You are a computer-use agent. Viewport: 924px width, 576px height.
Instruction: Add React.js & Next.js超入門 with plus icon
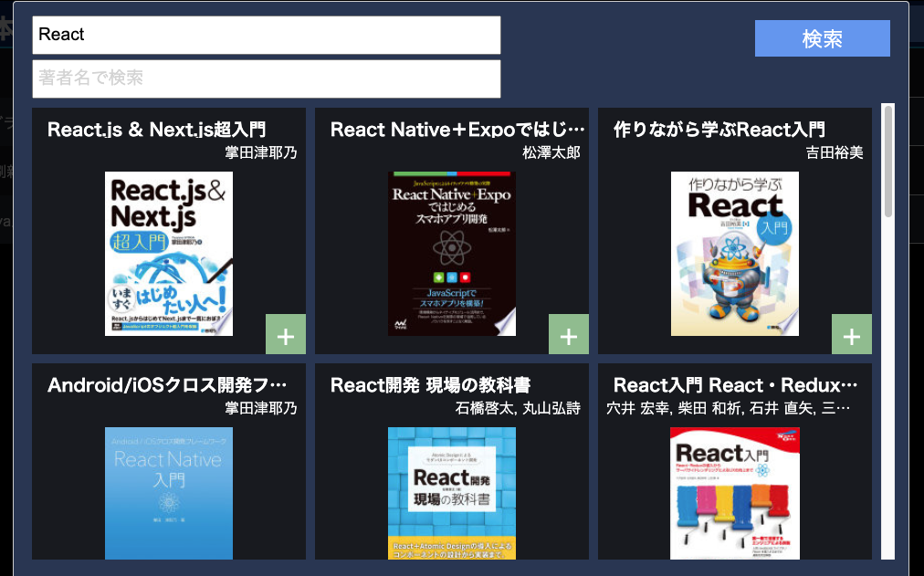(286, 334)
